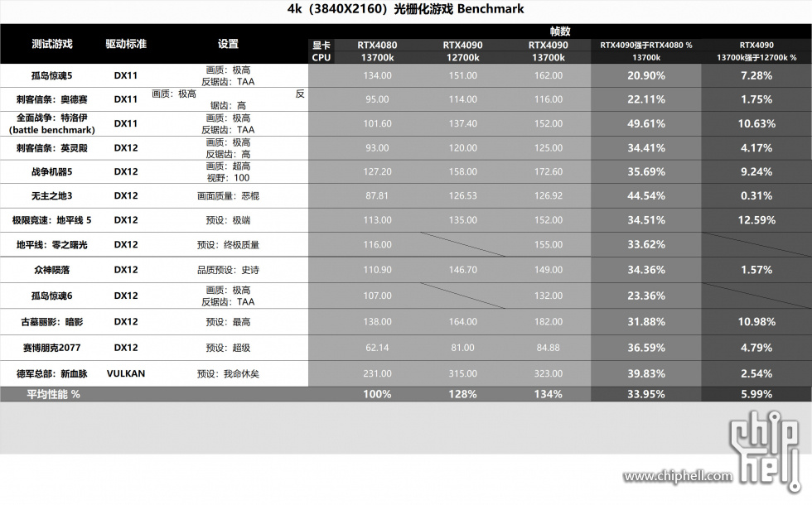Screen dimensions: 812x505
Task: Select the game name '德军总部:新血脉'
Action: (51, 373)
